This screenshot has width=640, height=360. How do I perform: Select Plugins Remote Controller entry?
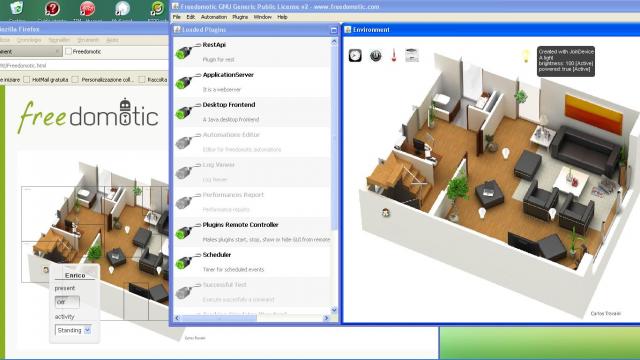[252, 232]
